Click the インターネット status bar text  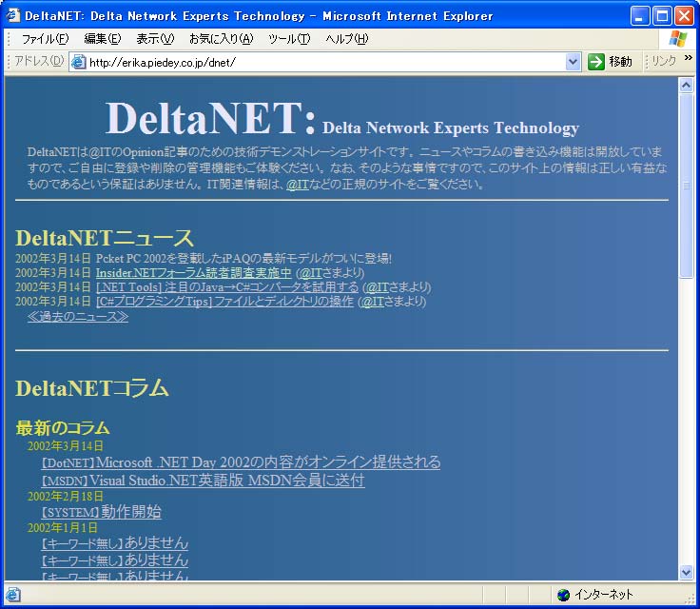[604, 595]
